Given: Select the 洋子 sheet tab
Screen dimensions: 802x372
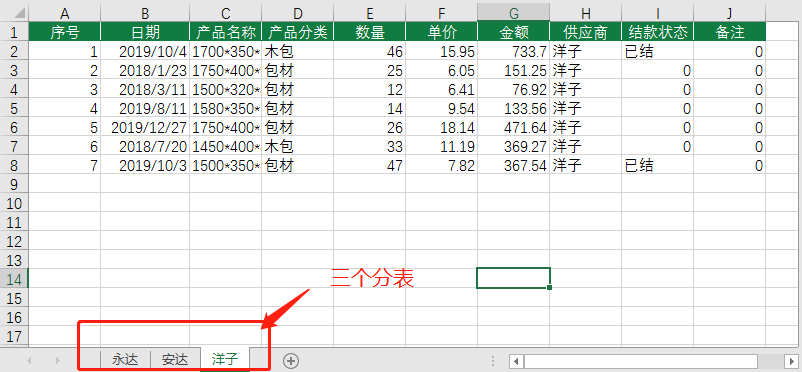Looking at the screenshot, I should pyautogui.click(x=225, y=360).
